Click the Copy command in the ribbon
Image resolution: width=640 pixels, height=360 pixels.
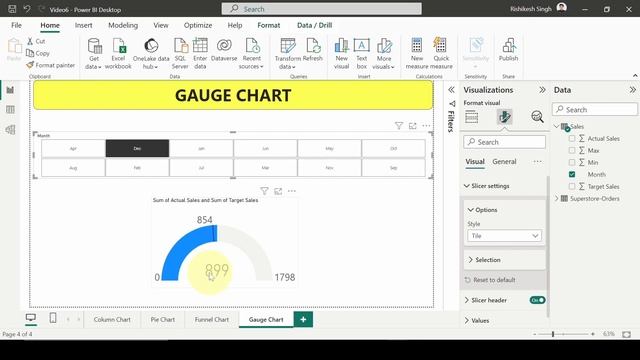coord(38,53)
